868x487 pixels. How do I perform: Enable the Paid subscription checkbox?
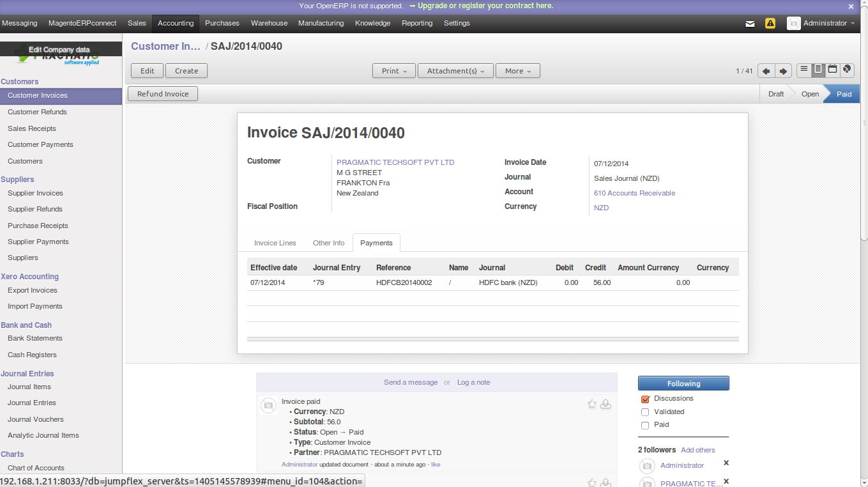tap(645, 426)
